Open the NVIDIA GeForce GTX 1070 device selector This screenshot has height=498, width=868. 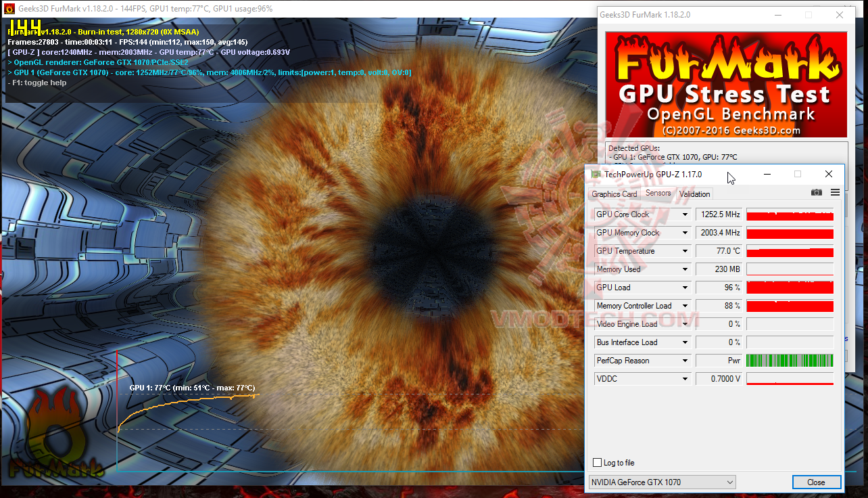point(662,482)
